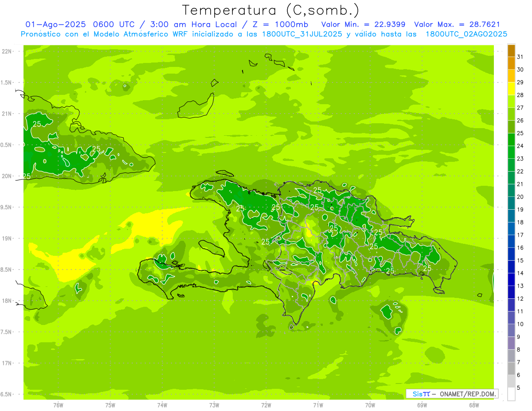The width and height of the screenshot is (532, 411).
Task: Click the '20N' latitude axis label
Action: pyautogui.click(x=7, y=176)
